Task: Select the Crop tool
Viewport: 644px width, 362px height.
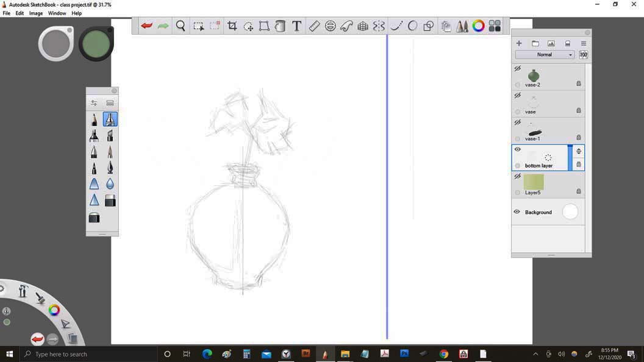Action: point(232,26)
